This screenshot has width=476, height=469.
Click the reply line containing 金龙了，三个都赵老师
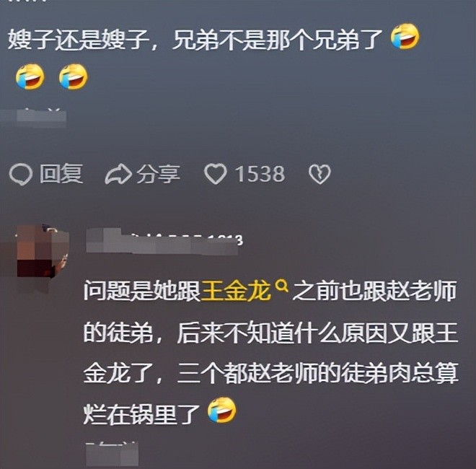270,373
